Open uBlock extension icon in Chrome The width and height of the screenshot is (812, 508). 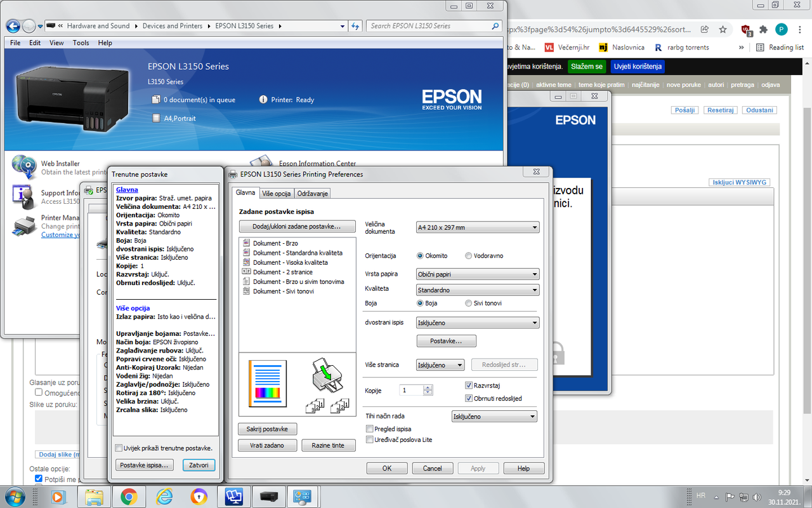746,29
